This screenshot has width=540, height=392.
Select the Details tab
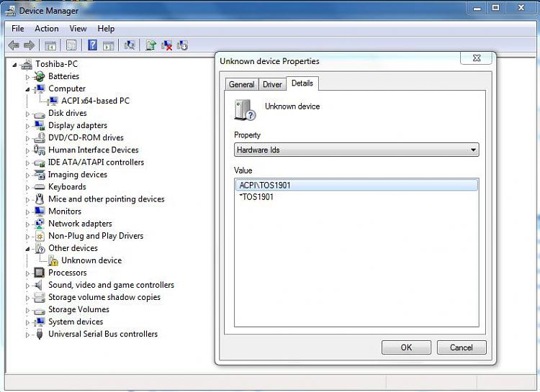[302, 83]
